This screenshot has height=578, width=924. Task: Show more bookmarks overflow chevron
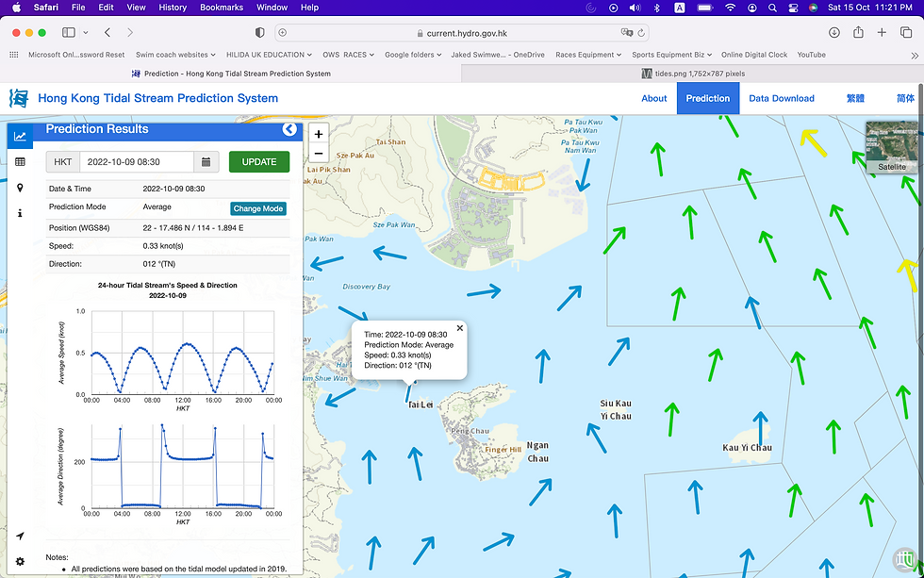coord(914,56)
